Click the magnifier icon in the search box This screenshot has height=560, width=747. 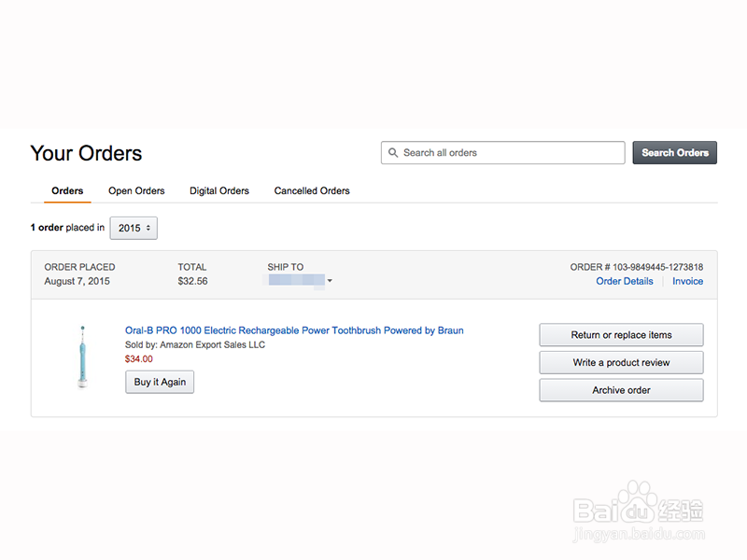point(393,153)
